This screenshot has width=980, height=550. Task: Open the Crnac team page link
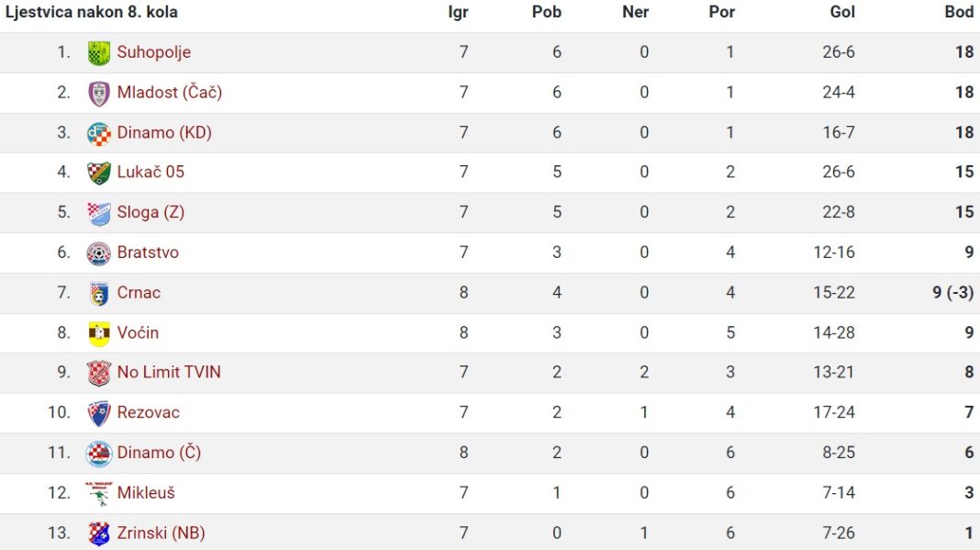139,292
